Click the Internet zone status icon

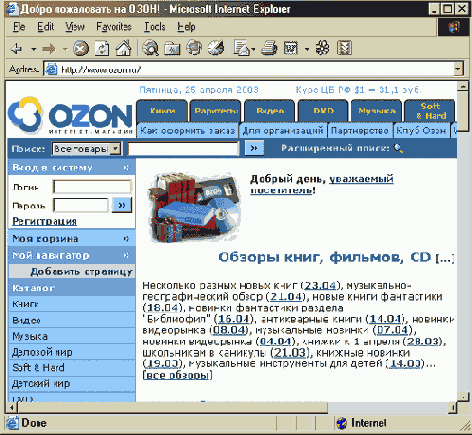point(342,423)
